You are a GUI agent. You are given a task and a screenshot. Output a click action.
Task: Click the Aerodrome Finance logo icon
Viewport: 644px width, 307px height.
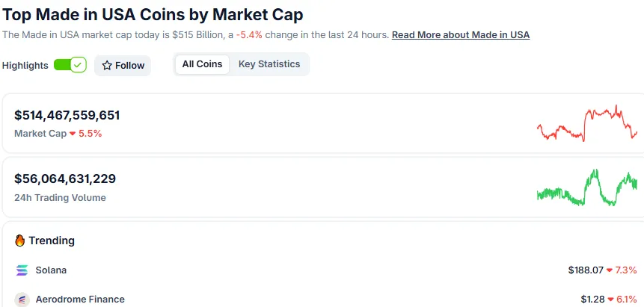click(x=22, y=299)
